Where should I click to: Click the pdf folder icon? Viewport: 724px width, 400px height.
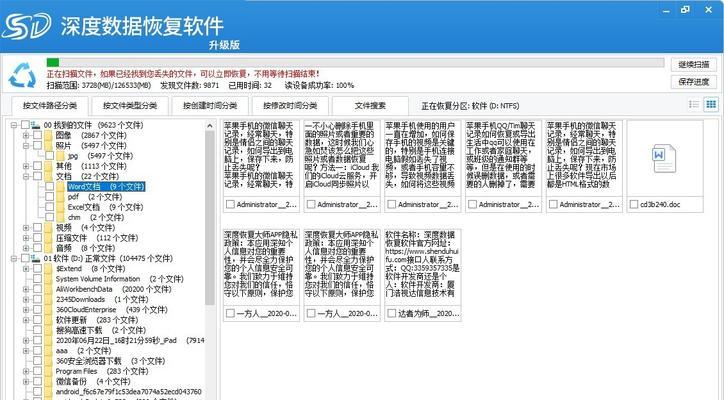(x=60, y=197)
